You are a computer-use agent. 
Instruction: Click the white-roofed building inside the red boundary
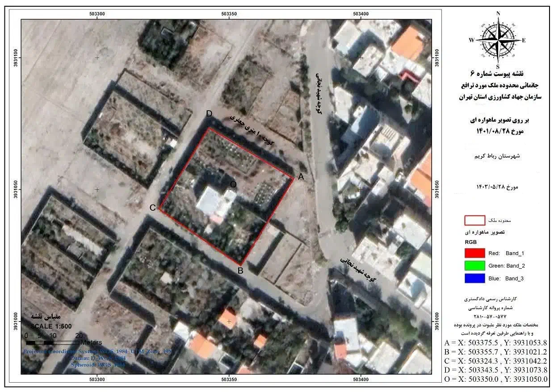[214, 202]
